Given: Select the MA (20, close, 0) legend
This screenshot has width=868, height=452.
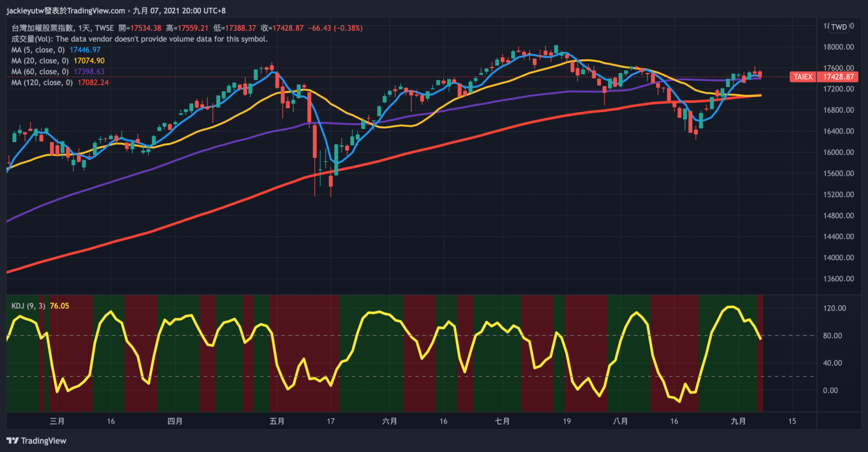Looking at the screenshot, I should (x=40, y=61).
